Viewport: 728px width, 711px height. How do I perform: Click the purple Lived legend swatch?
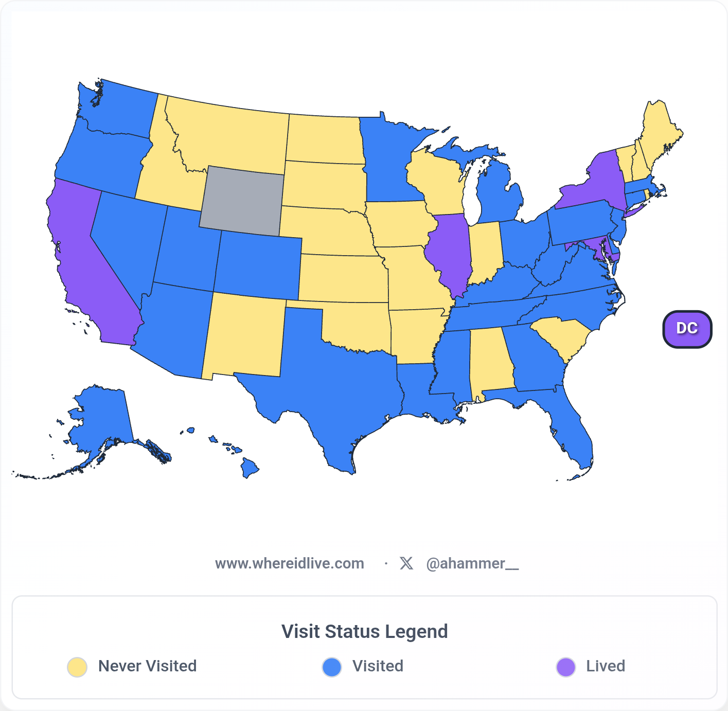pos(565,667)
